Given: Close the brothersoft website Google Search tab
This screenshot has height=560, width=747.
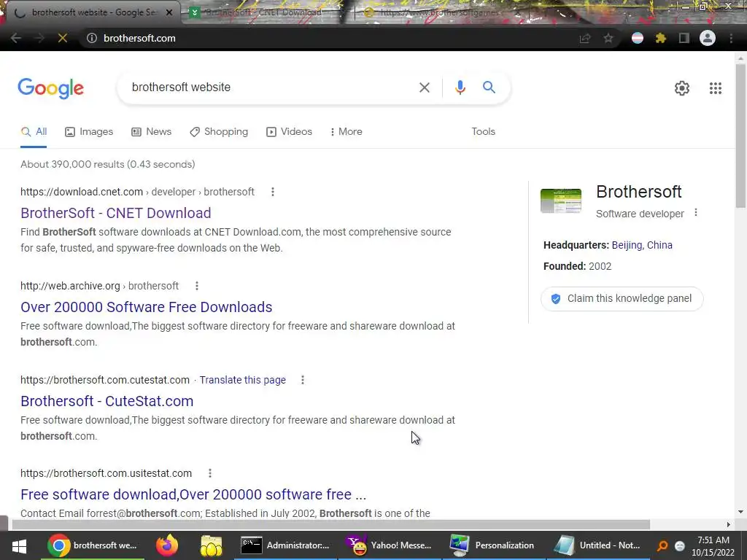Looking at the screenshot, I should coord(169,13).
